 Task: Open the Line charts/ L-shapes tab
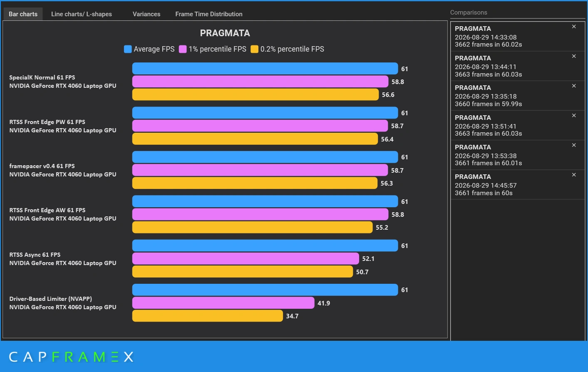coord(82,14)
